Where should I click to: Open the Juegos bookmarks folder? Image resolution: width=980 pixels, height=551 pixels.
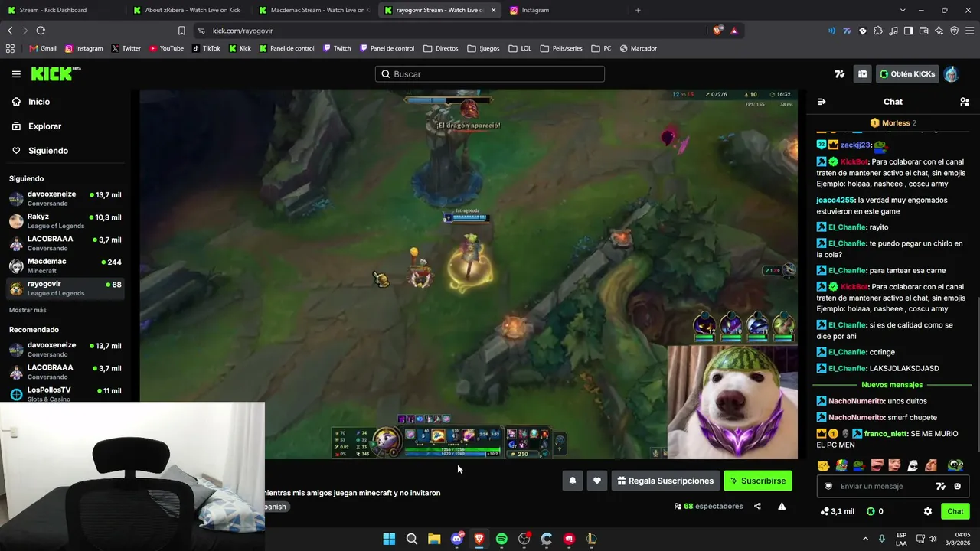pos(483,48)
